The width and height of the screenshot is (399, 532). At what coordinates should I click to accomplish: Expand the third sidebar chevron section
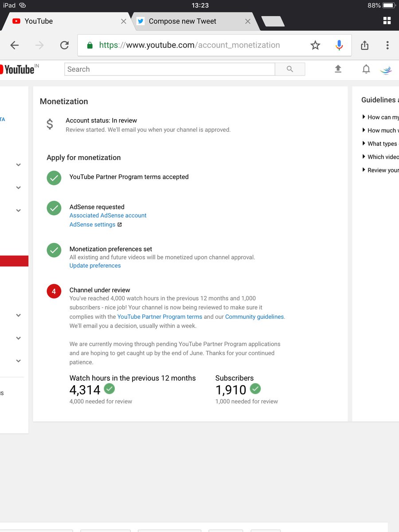19,211
